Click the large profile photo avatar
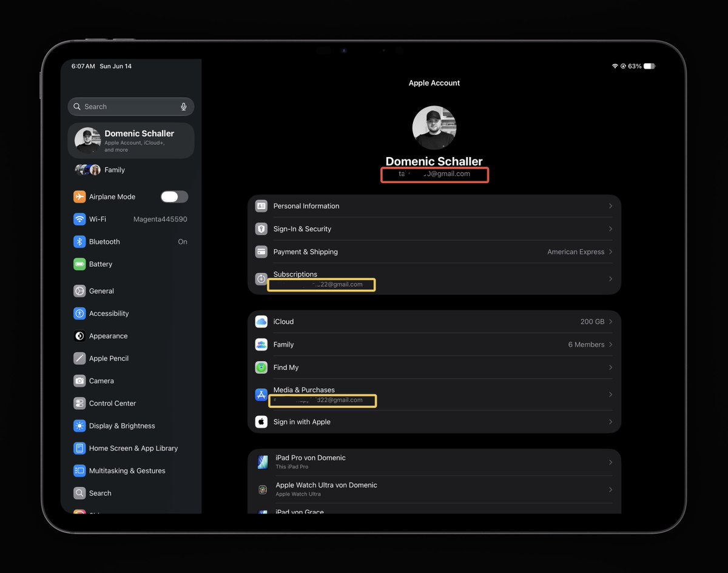 point(434,128)
